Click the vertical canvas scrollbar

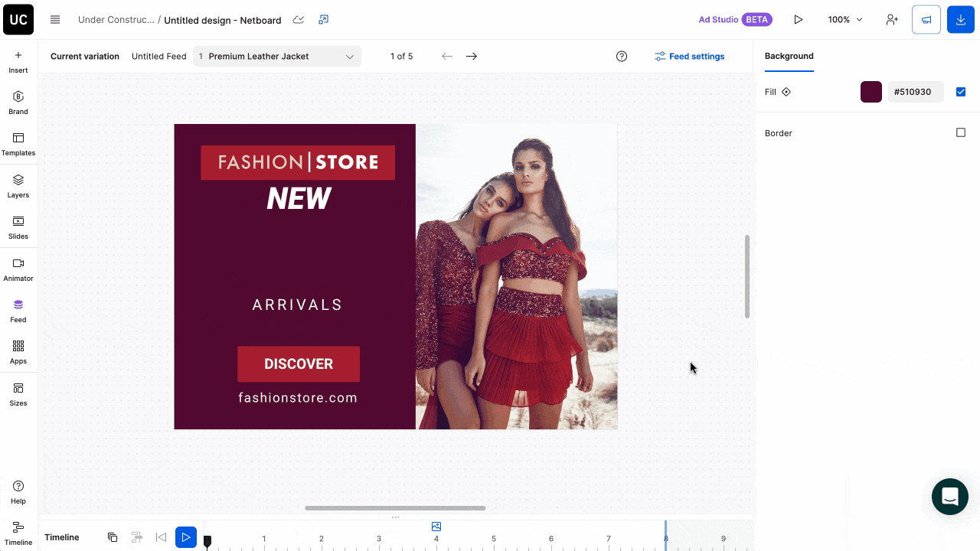(747, 277)
